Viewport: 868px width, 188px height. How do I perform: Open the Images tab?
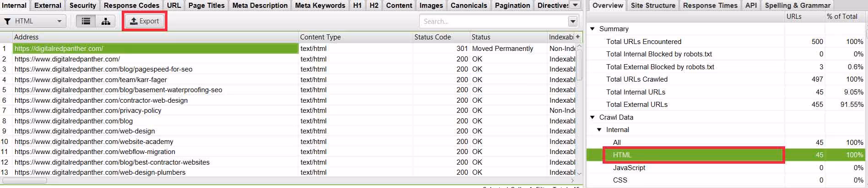click(431, 6)
